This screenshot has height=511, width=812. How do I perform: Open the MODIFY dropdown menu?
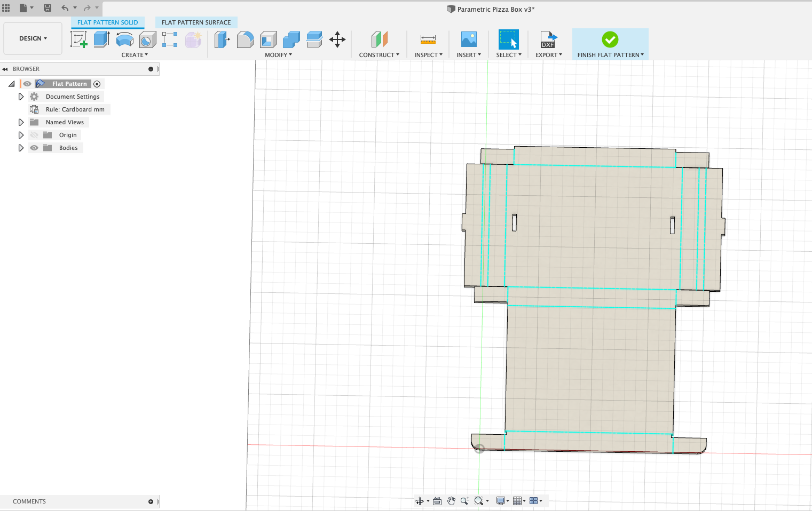tap(278, 55)
